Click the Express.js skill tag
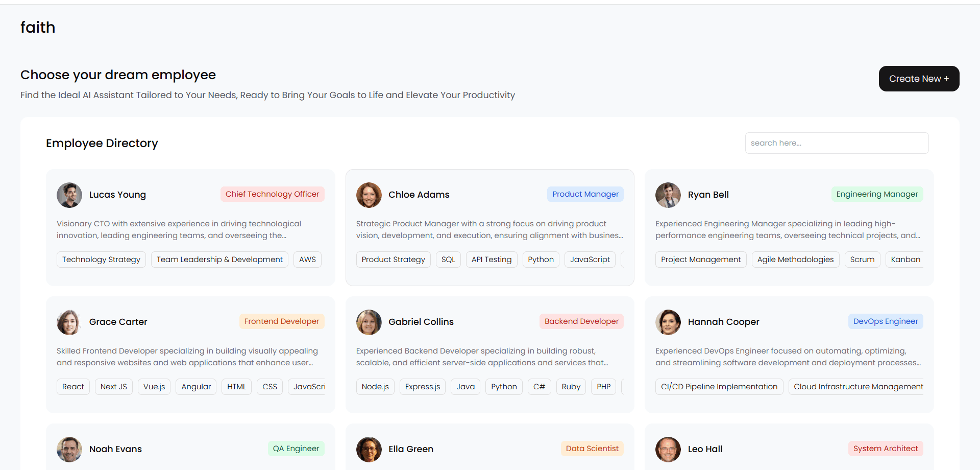The height and width of the screenshot is (470, 980). tap(423, 387)
